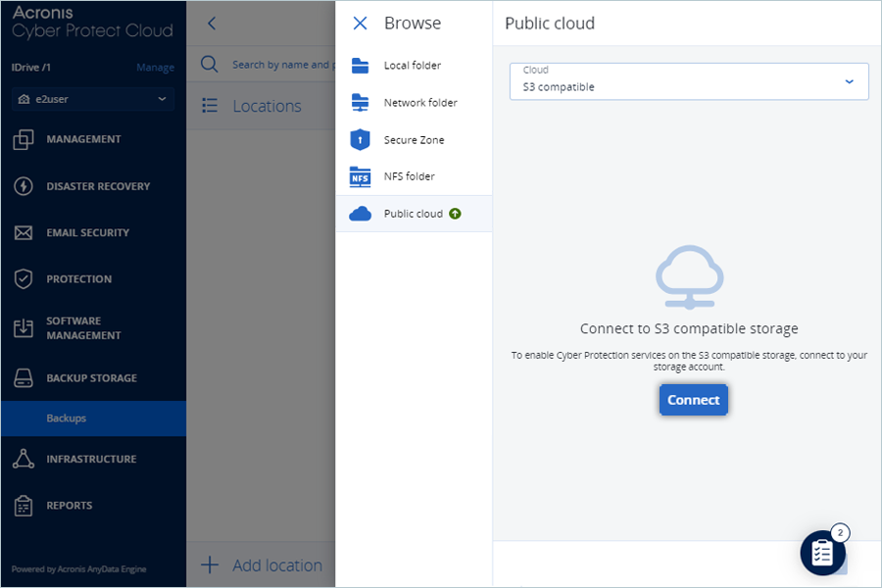Click the Infrastructure nodes icon
The width and height of the screenshot is (882, 588).
point(24,460)
